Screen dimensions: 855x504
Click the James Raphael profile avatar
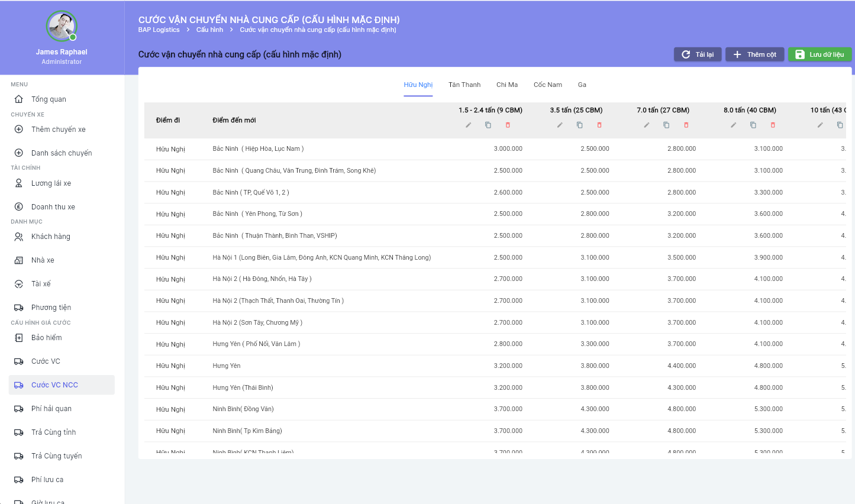[x=62, y=26]
